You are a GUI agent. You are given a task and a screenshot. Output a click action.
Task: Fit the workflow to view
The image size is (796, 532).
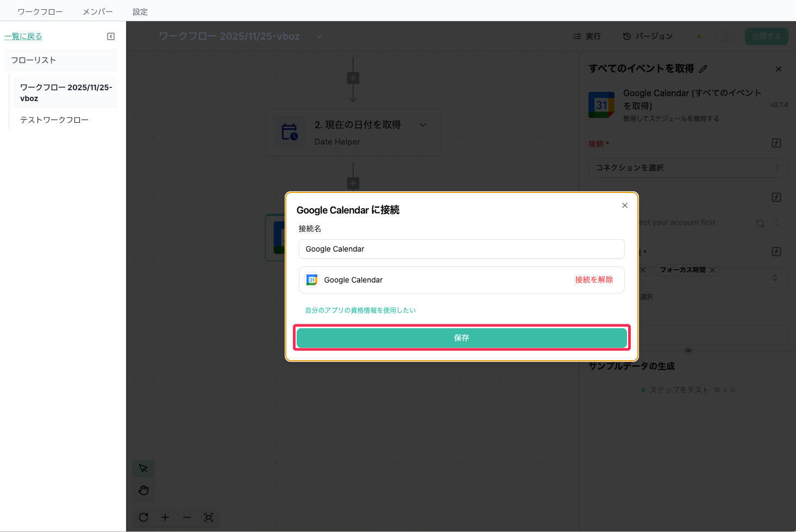coord(209,517)
